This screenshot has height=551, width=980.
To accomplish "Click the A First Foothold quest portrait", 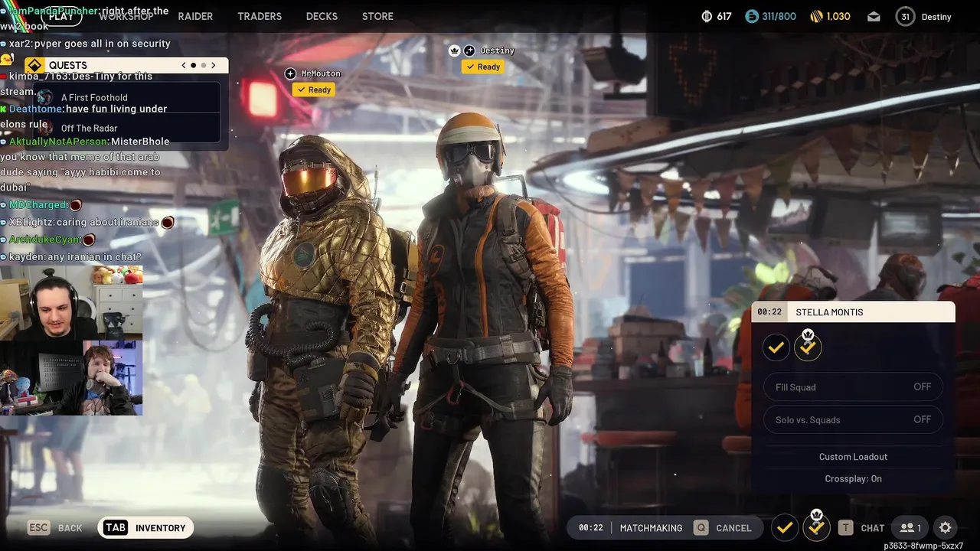I will (45, 97).
